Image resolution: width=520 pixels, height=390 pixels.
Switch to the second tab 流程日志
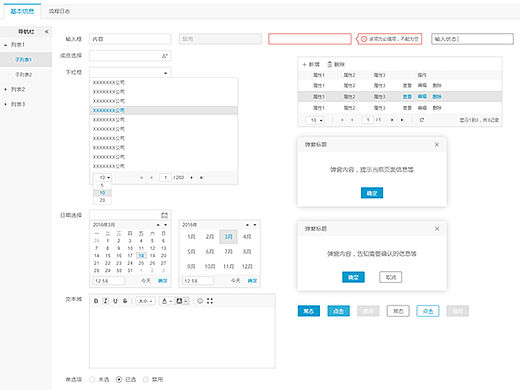[x=59, y=11]
